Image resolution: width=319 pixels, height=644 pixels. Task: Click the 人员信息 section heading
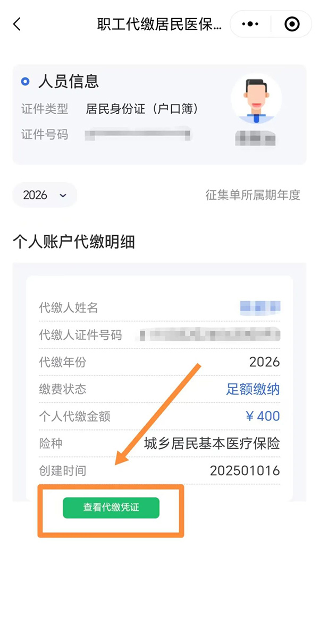(68, 82)
